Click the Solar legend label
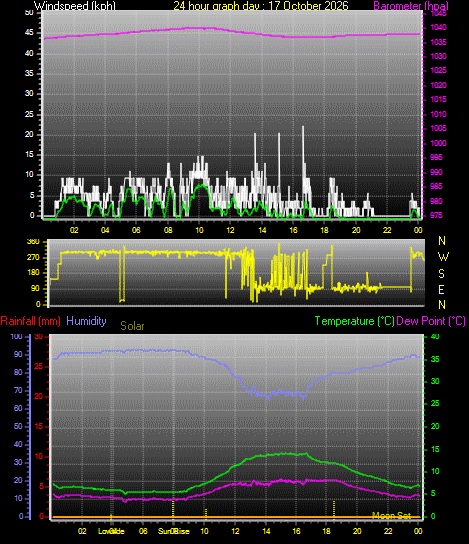This screenshot has width=469, height=544. point(132,326)
